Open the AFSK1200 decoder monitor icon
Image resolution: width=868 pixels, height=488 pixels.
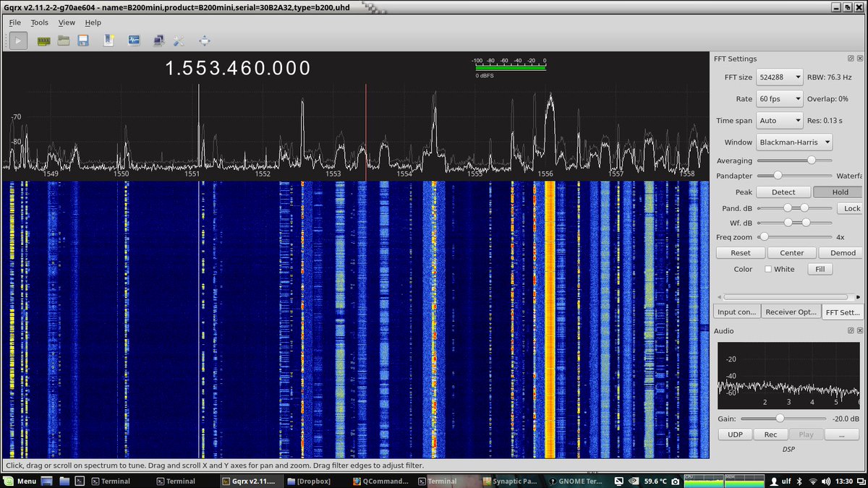pos(135,40)
